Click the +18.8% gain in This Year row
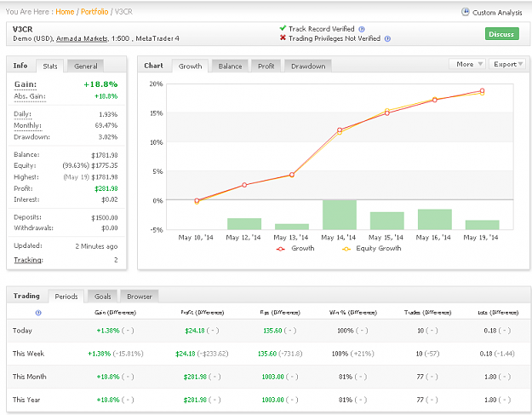Viewport: 532px width, 415px height. click(x=108, y=400)
